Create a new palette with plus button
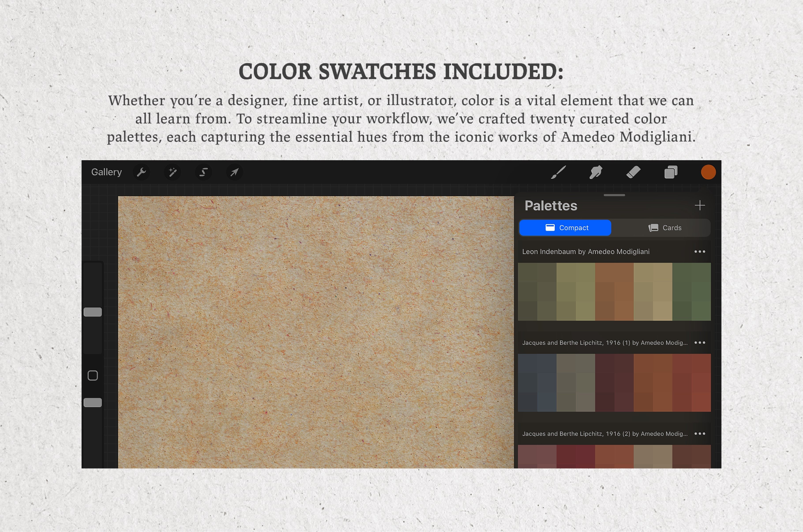The height and width of the screenshot is (532, 803). pos(700,205)
